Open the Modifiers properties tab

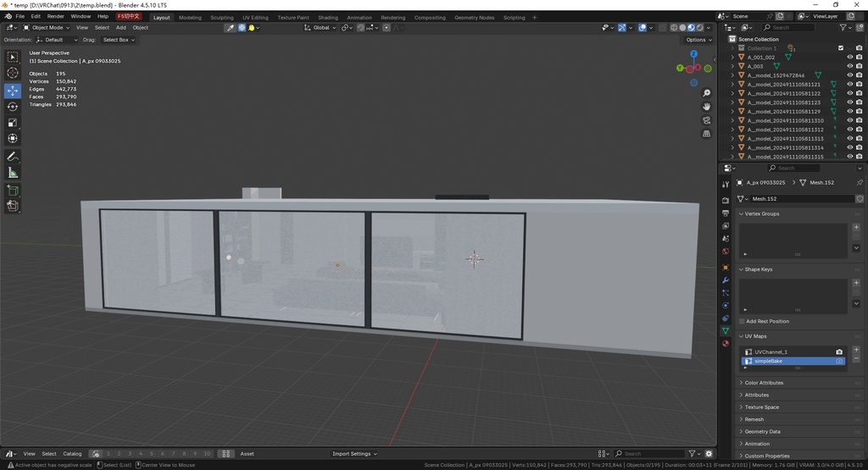[x=726, y=279]
